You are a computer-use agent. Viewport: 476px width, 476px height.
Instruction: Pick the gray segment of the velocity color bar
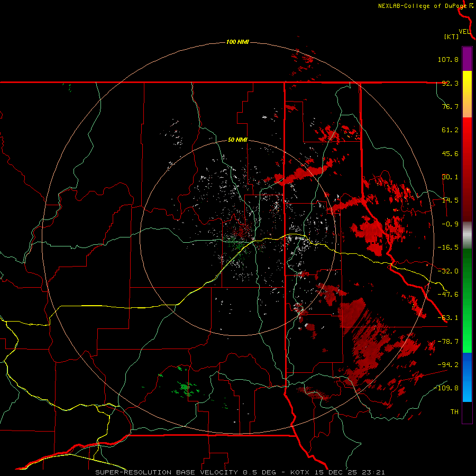[x=467, y=235]
